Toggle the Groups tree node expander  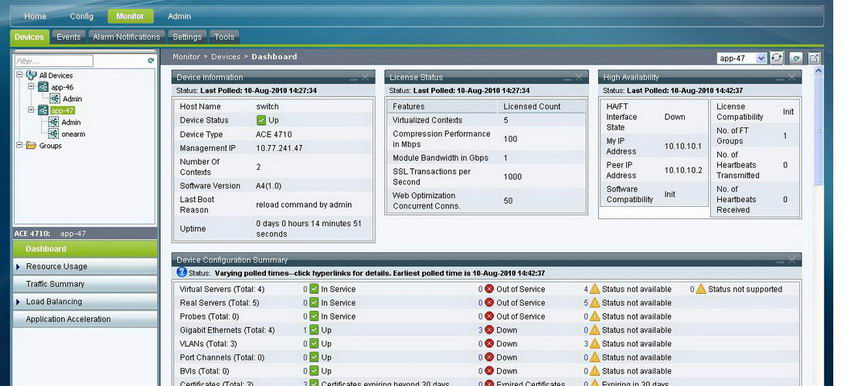coord(20,145)
